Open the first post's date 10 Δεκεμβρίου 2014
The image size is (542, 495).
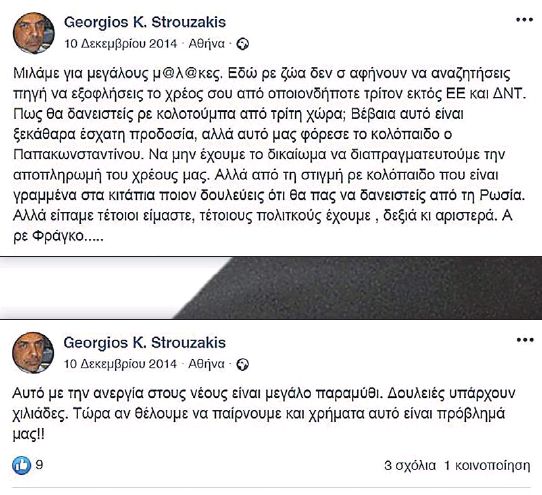point(121,44)
